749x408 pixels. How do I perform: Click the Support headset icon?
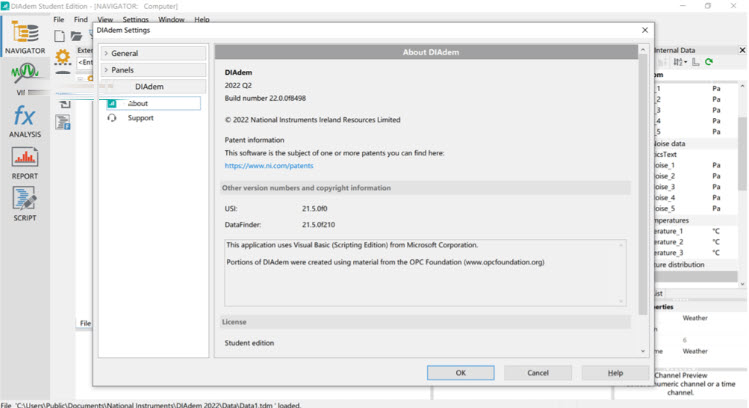111,118
